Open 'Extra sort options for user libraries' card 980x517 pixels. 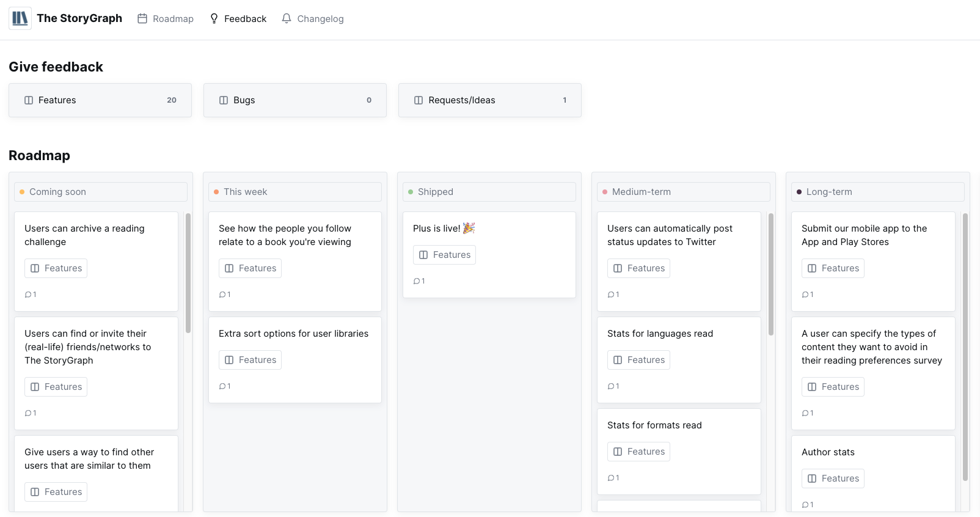(295, 360)
